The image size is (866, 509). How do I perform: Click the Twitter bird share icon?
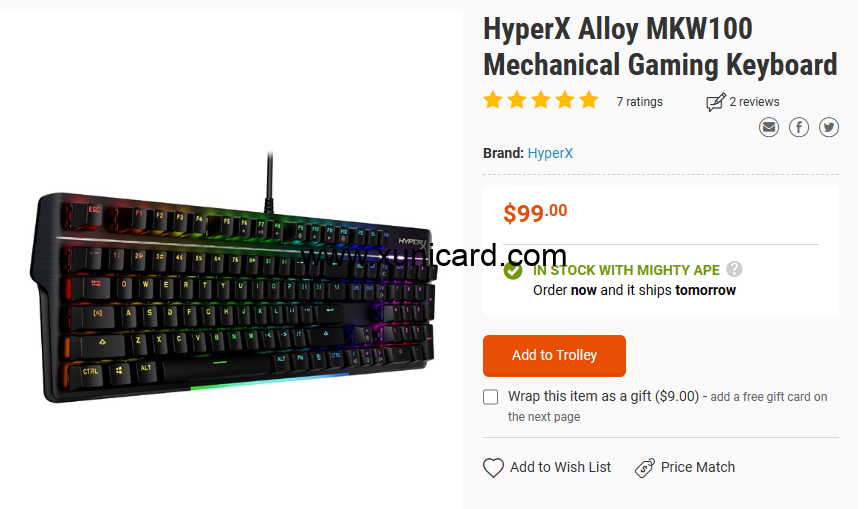point(828,128)
